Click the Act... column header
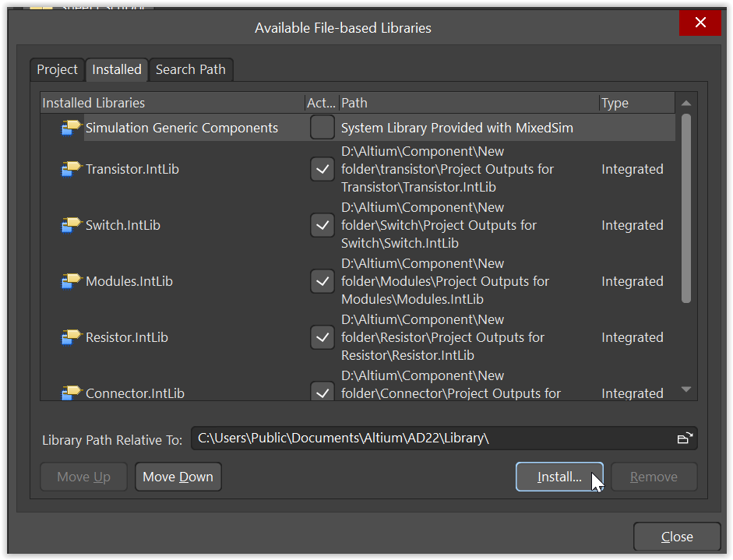This screenshot has width=733, height=560. coord(322,103)
